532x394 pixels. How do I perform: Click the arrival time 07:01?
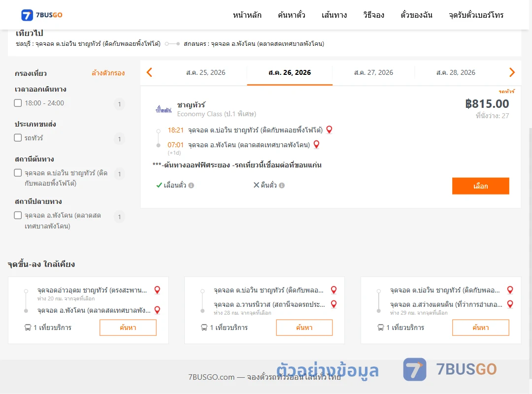pyautogui.click(x=175, y=145)
